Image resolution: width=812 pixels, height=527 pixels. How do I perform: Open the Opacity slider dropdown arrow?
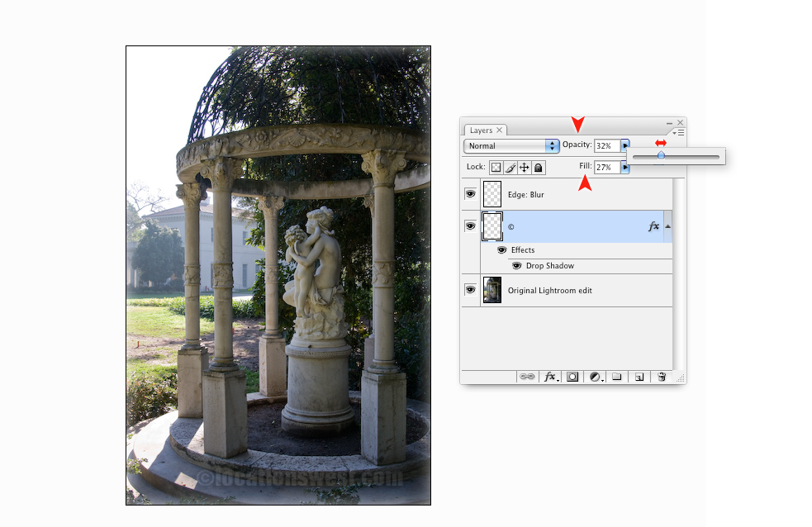625,145
